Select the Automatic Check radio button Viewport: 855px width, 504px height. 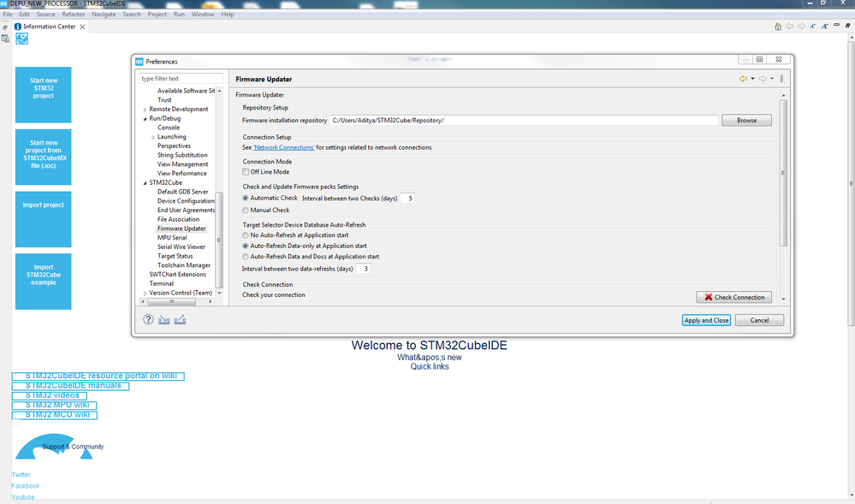(x=246, y=198)
